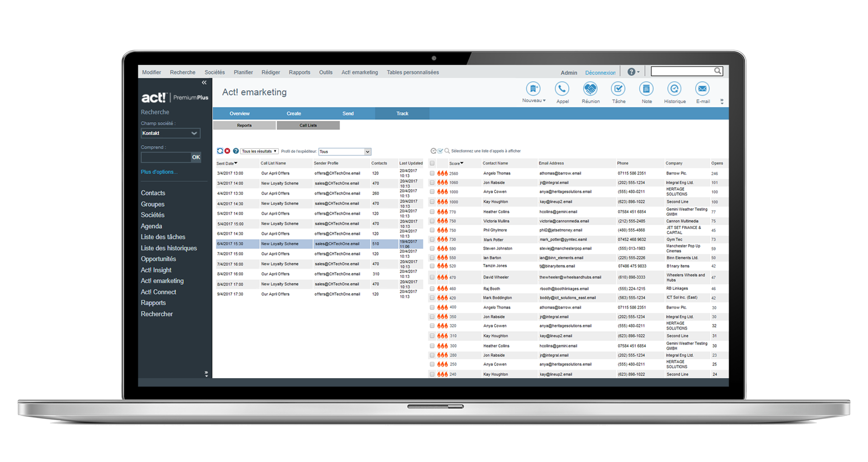Check the box for Steven Johnston
Screen dimensions: 868x462
point(432,248)
